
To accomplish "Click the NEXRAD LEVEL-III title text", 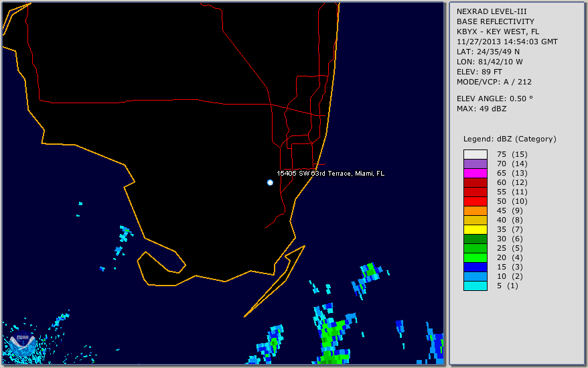I will click(492, 11).
